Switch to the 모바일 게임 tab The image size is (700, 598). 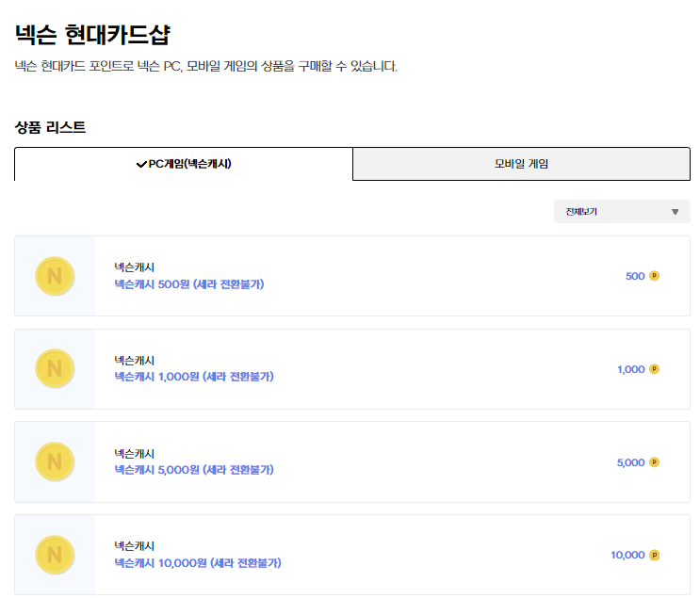click(521, 164)
